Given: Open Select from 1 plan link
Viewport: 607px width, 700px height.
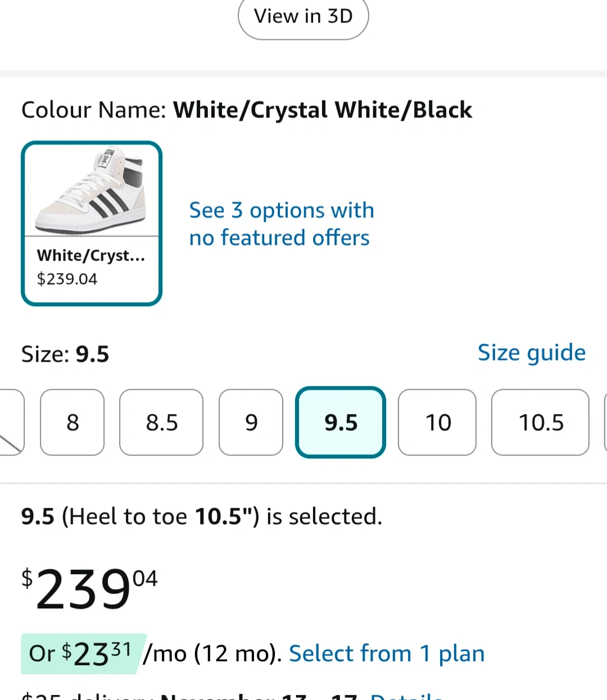Looking at the screenshot, I should click(x=387, y=653).
